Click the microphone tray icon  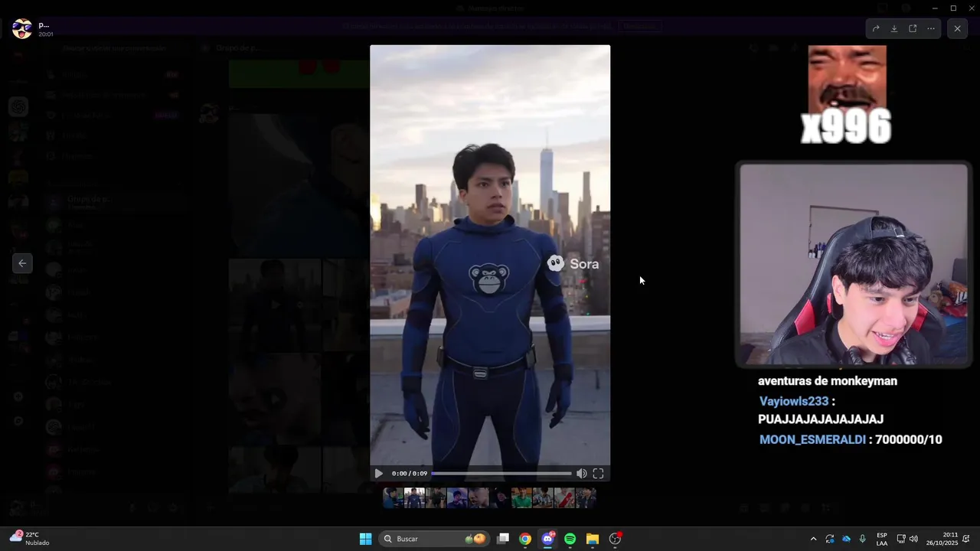coord(863,539)
